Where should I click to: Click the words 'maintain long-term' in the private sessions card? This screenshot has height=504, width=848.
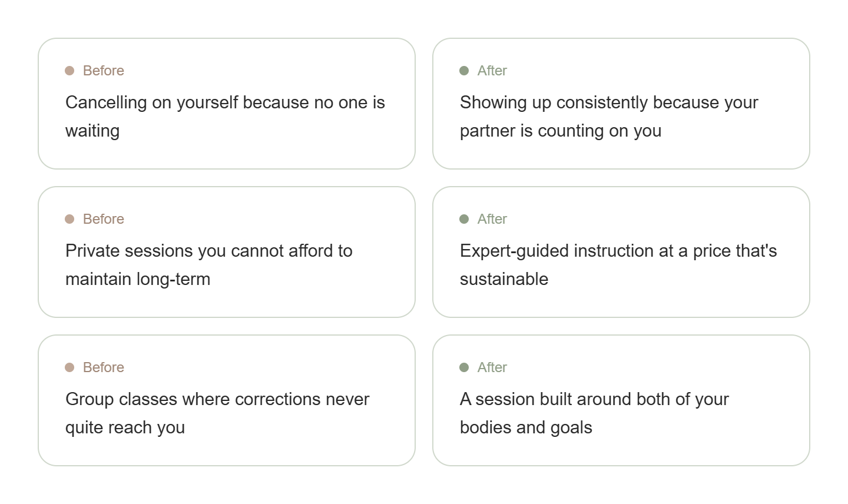tap(138, 279)
